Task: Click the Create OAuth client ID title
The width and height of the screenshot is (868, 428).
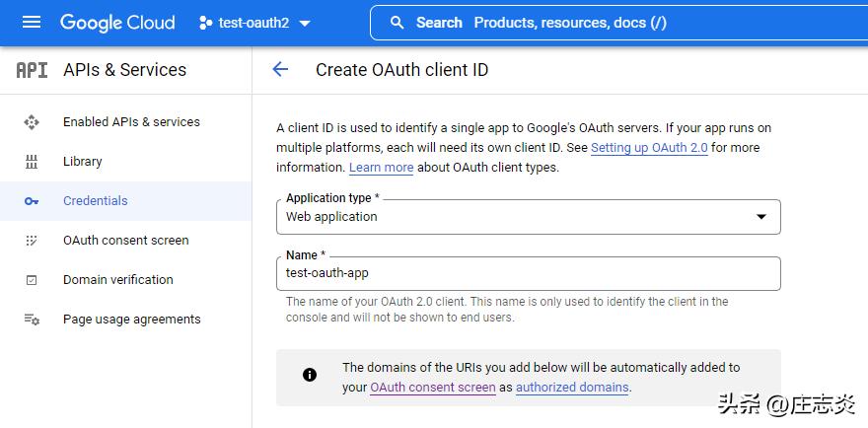Action: point(401,70)
